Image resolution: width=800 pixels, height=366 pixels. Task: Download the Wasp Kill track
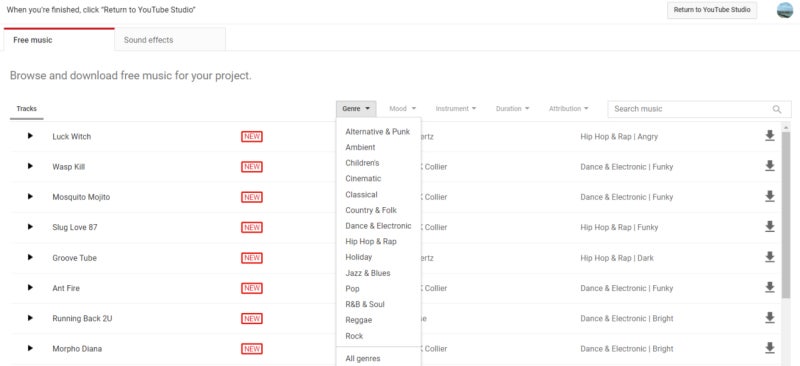770,166
